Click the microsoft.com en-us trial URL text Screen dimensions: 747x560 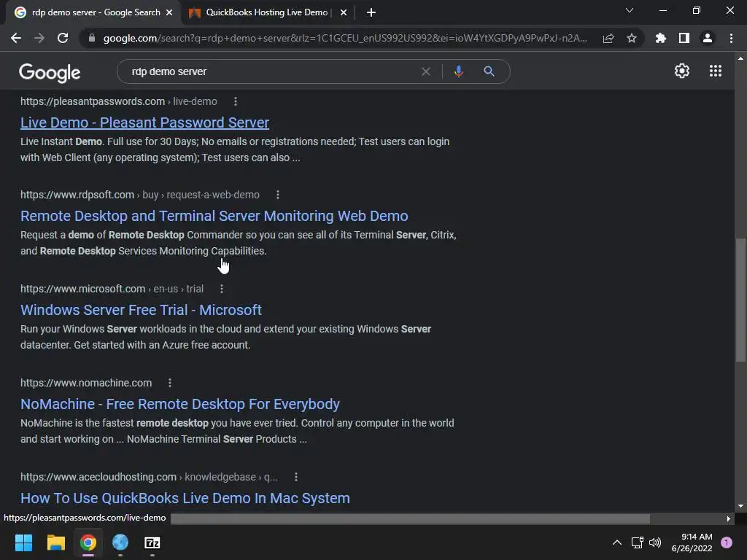coord(112,289)
